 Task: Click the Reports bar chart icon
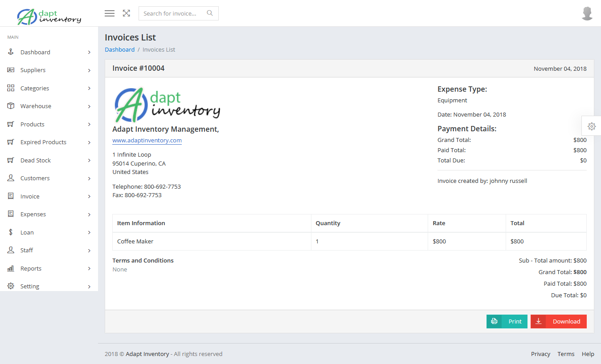tap(11, 268)
